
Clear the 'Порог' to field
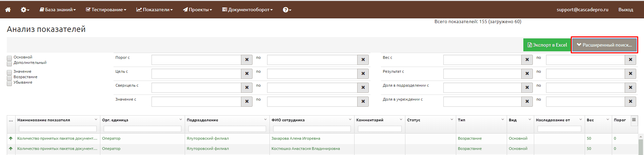pyautogui.click(x=363, y=60)
